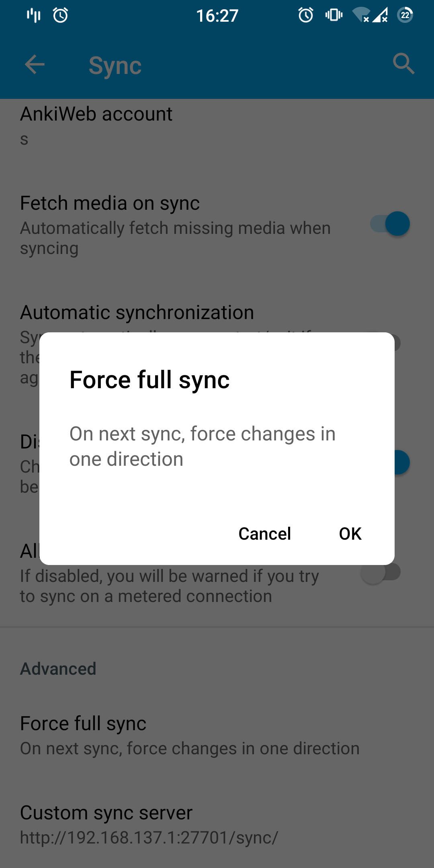Open search with the magnifier icon
The height and width of the screenshot is (868, 434).
[403, 64]
